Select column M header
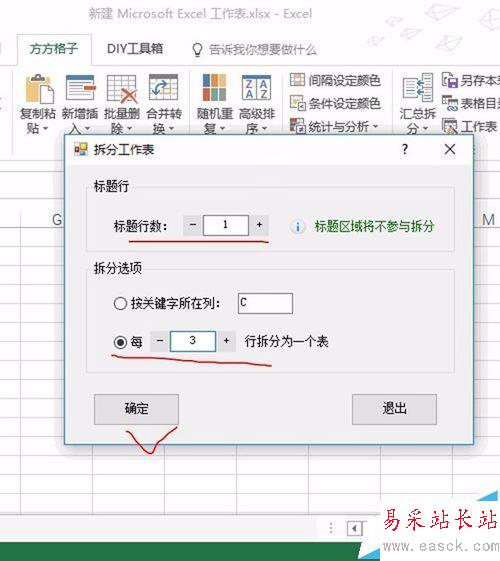500x561 pixels. click(488, 219)
